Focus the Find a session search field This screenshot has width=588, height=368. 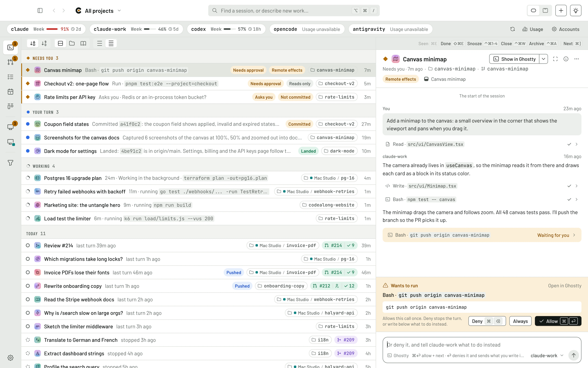tap(294, 10)
